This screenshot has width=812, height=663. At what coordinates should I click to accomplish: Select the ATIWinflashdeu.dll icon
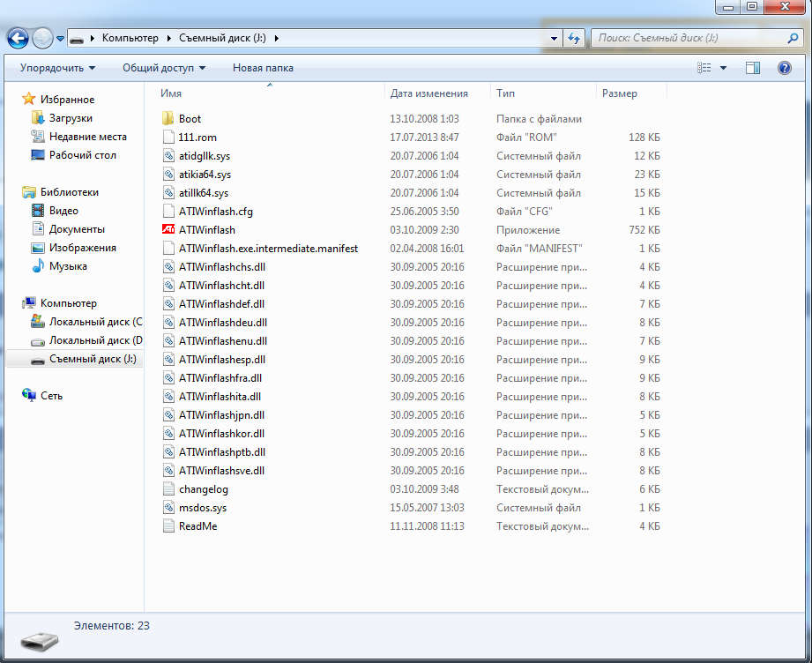[x=168, y=322]
